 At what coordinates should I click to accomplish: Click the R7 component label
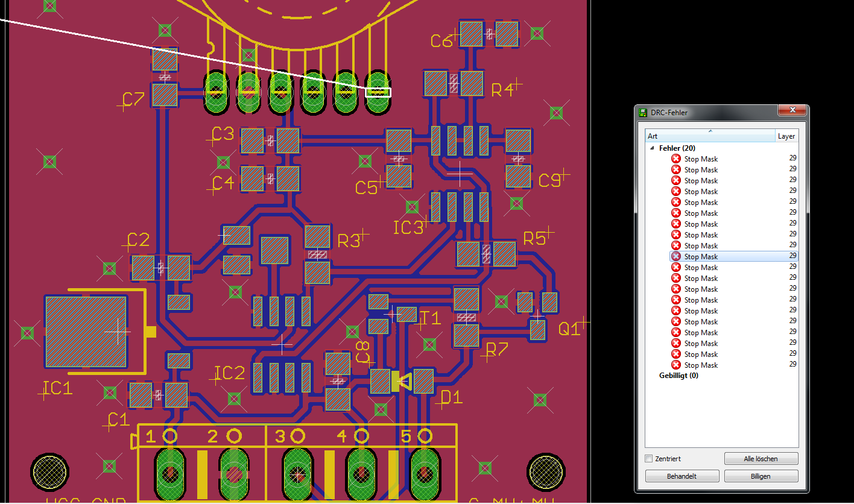tap(497, 350)
